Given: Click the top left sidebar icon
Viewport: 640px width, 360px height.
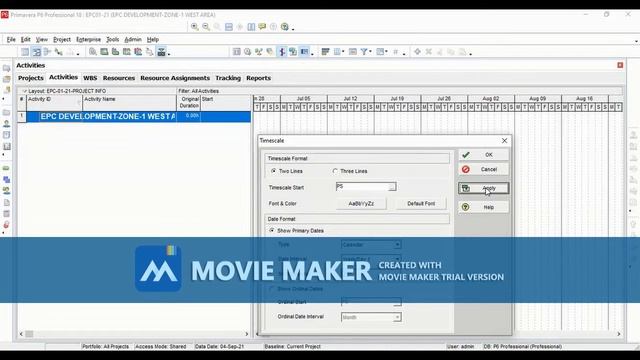Looking at the screenshot, I should click(x=7, y=68).
